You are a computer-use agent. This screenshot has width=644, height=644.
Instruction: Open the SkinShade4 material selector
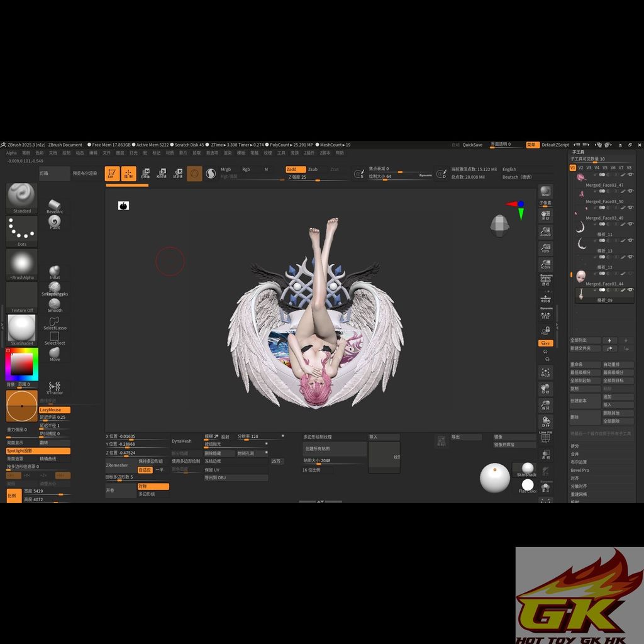tap(22, 330)
